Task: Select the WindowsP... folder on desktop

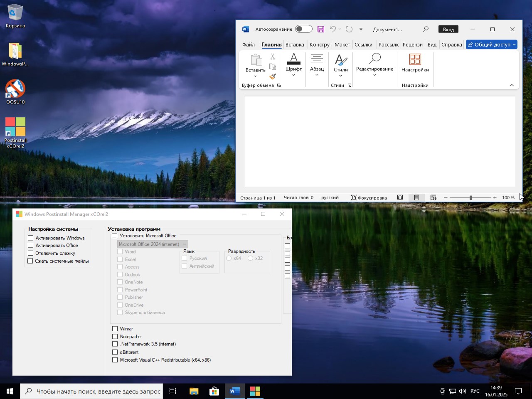Action: tap(15, 54)
